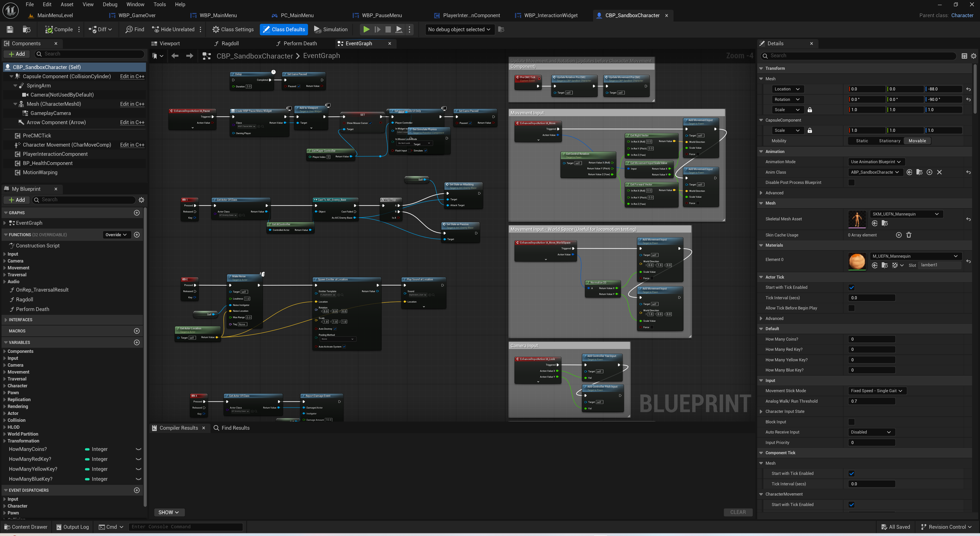Toggle the Block Input checkbox

coord(851,422)
